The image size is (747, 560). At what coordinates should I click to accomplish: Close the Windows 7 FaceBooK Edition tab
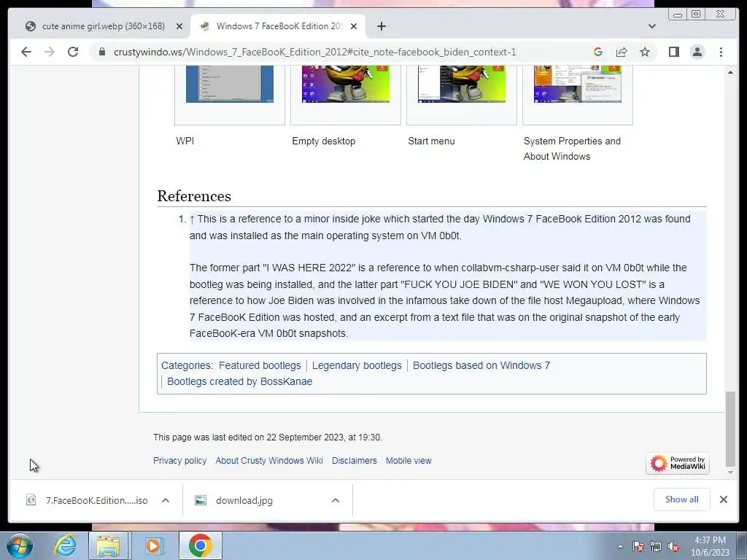coord(354,26)
